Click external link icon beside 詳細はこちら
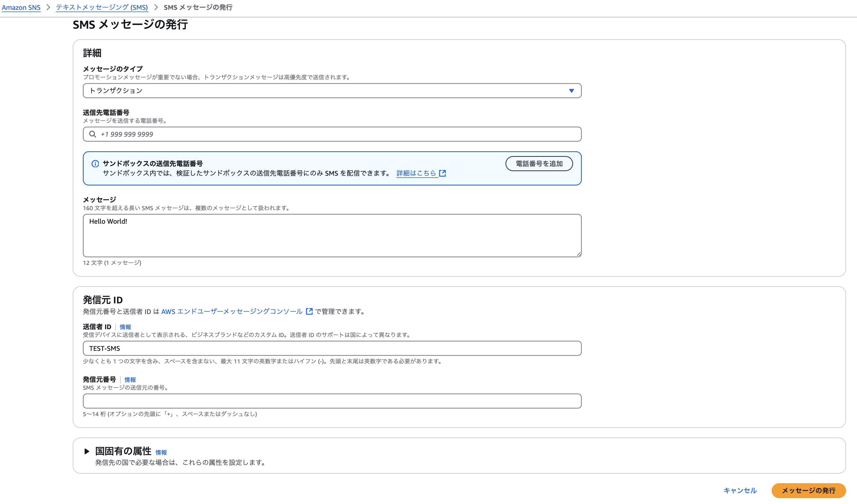Viewport: 857px width, 504px height. coord(442,173)
